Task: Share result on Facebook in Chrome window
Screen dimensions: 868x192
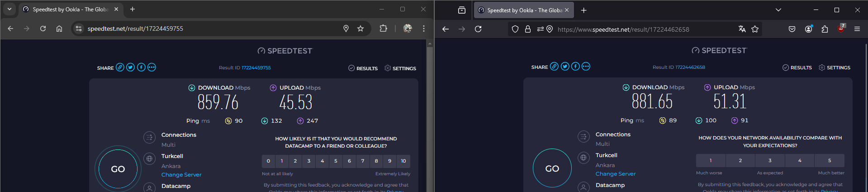Action: coord(141,67)
